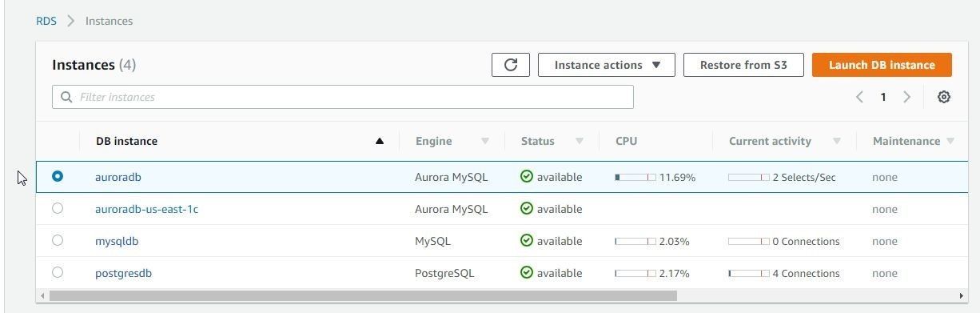
Task: Navigate to RDS breadcrumb
Action: point(46,21)
